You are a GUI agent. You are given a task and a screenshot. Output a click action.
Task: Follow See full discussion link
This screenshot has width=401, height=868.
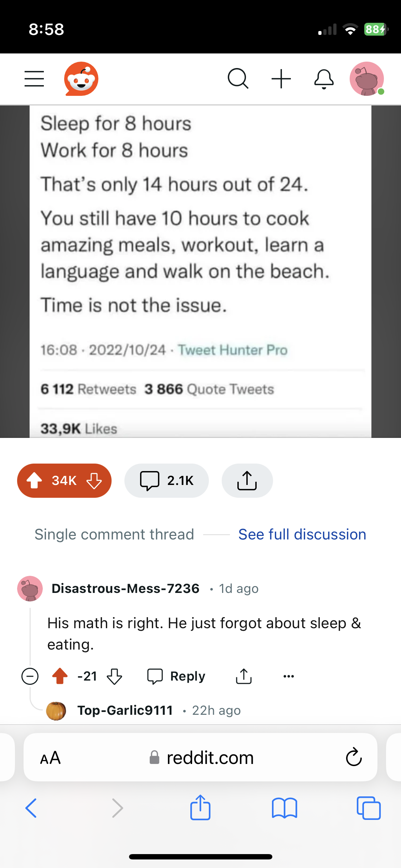[302, 534]
